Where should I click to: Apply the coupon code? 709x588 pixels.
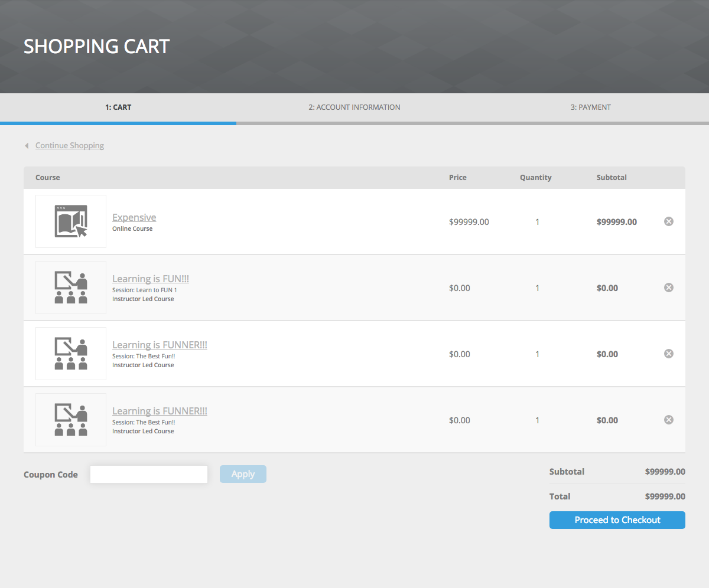pyautogui.click(x=243, y=474)
